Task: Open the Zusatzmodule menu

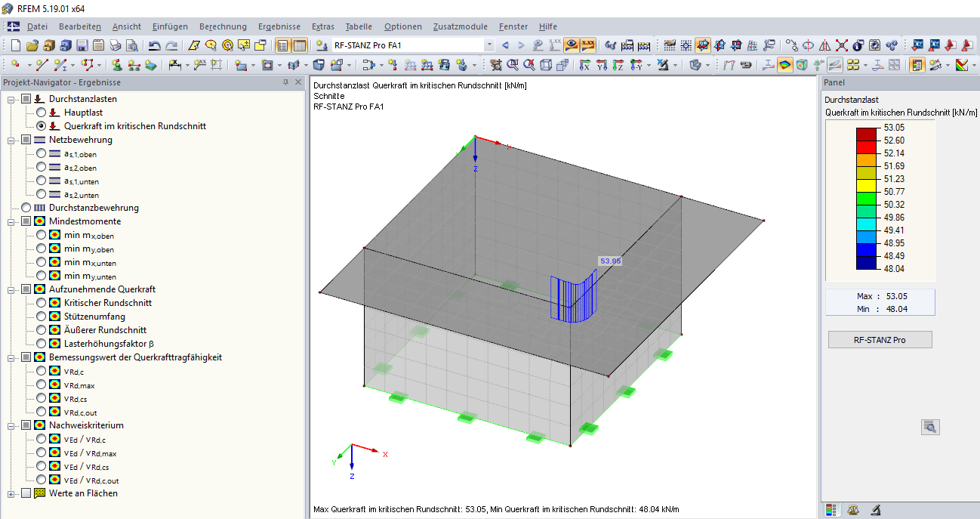Action: (460, 26)
